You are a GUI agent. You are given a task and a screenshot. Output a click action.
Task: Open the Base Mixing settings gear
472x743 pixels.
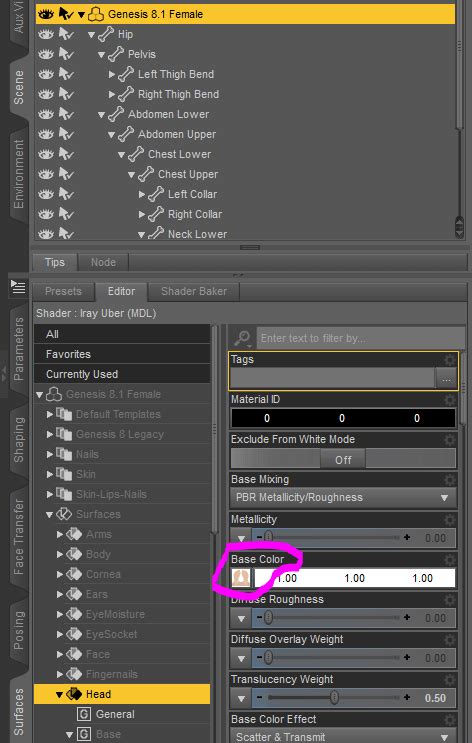449,480
